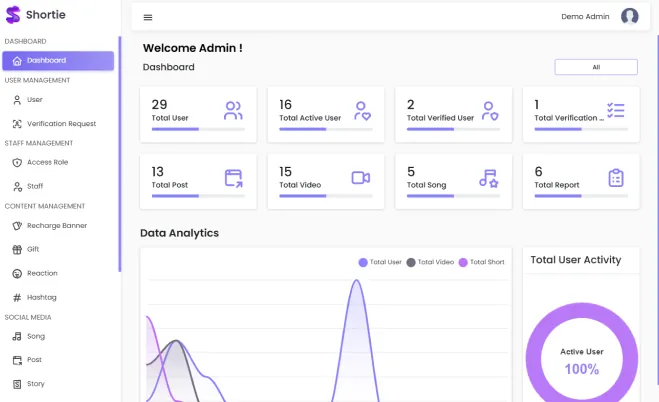Screen dimensions: 659x402
Task: Toggle the hamburger menu icon
Action: (x=148, y=17)
